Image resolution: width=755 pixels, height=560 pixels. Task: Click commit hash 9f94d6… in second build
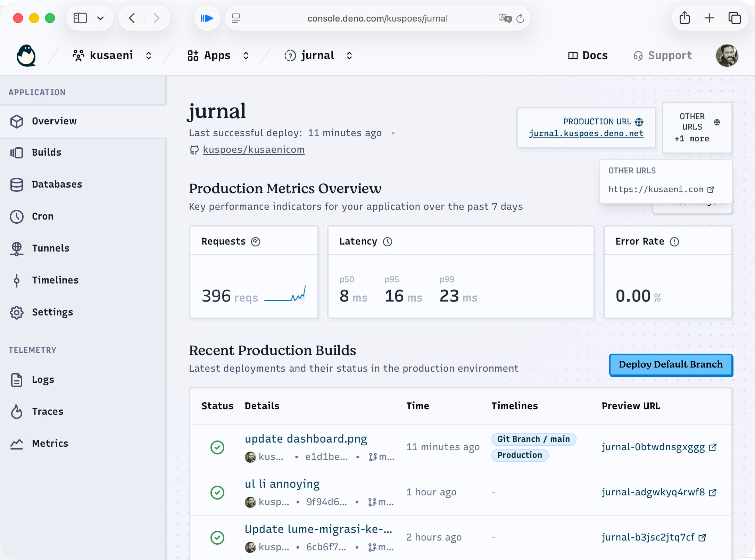(326, 502)
